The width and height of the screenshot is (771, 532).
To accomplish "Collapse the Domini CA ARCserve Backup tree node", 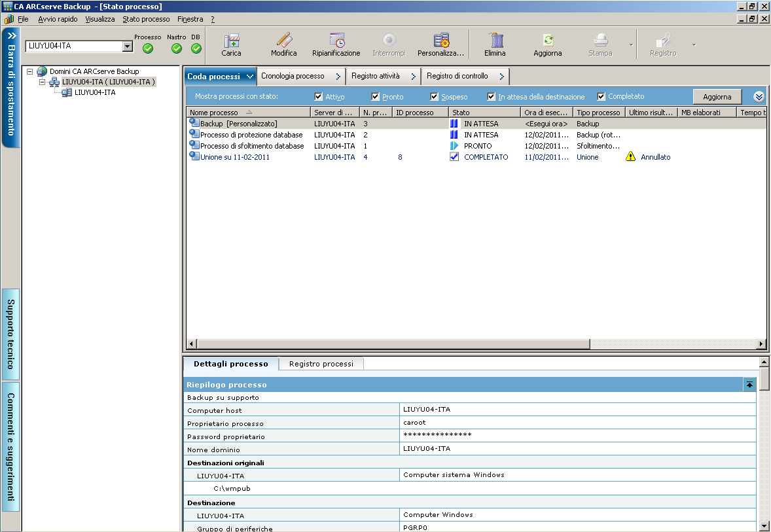I will (x=30, y=71).
